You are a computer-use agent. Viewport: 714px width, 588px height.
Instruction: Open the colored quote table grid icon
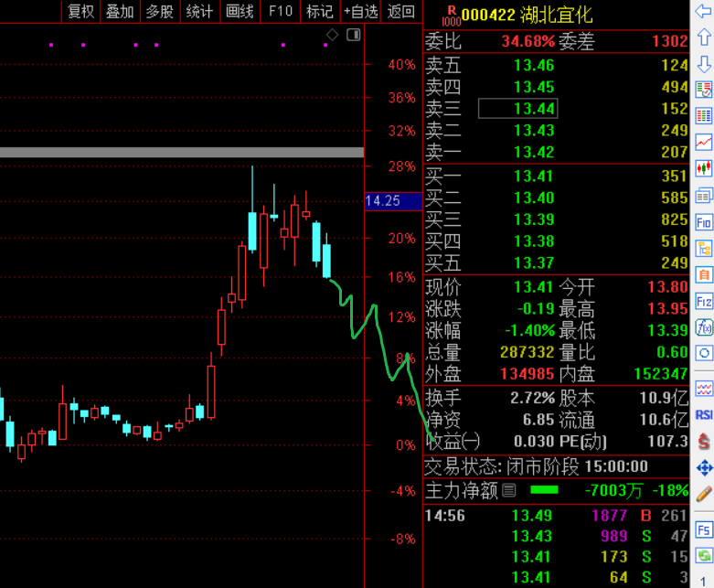pos(704,116)
